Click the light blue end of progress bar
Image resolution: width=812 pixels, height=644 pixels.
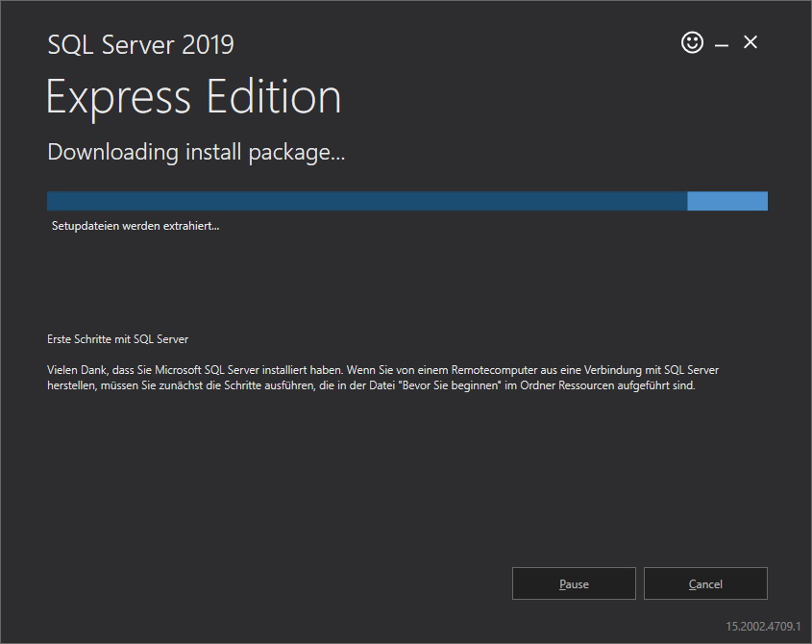pos(727,201)
